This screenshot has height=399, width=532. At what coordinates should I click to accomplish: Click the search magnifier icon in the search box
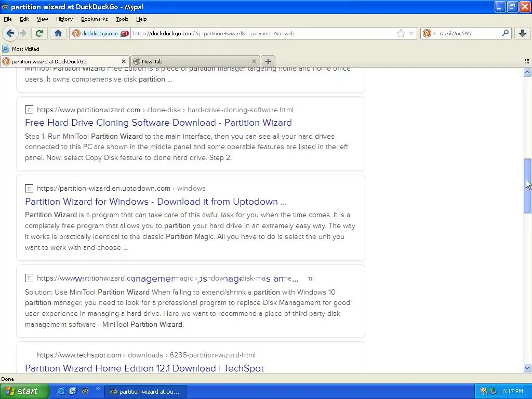tap(505, 33)
